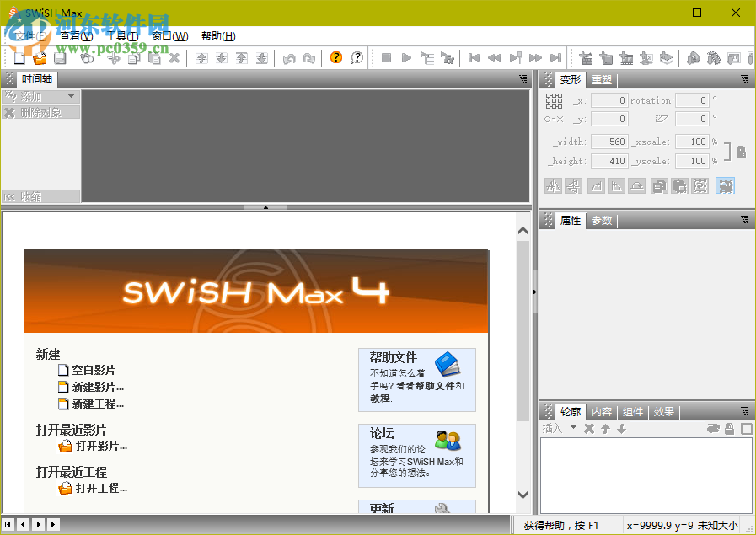Toggle the xscale/yscale aspect lock
The height and width of the screenshot is (535, 756).
[740, 152]
